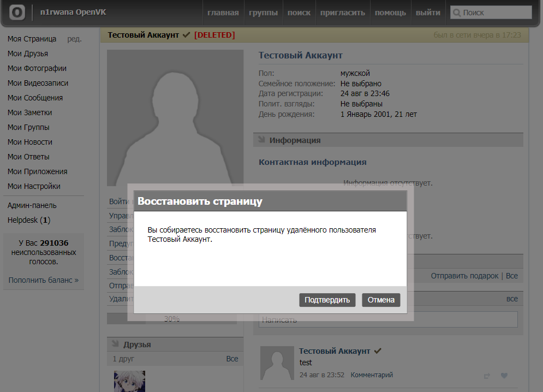Image resolution: width=543 pixels, height=392 pixels.
Task: Click the heart like icon on test post
Action: tap(504, 376)
